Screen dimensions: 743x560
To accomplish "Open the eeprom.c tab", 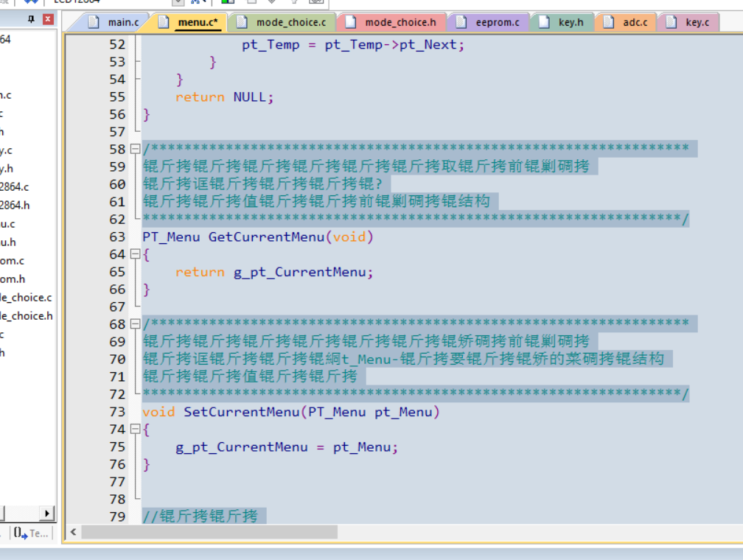I will coord(488,22).
